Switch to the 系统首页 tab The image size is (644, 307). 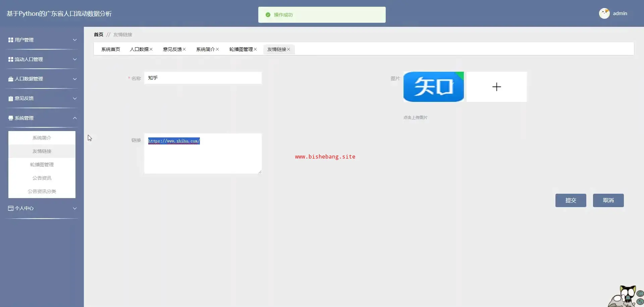click(111, 49)
